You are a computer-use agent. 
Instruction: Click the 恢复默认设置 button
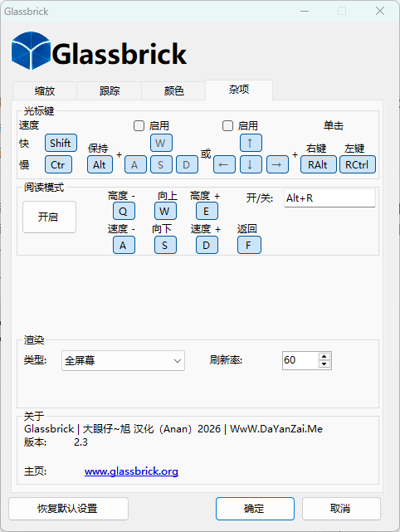[68, 509]
